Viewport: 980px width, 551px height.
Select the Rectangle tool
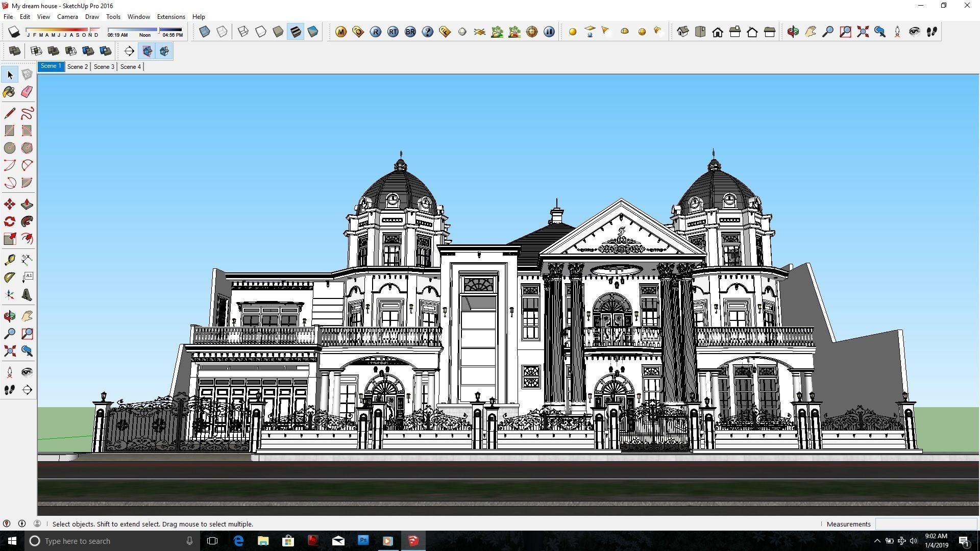click(10, 131)
